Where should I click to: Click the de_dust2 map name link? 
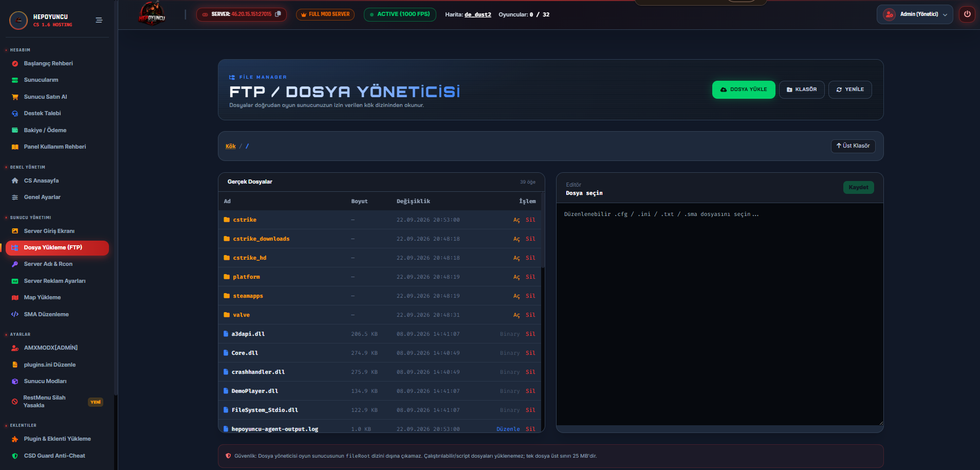coord(478,14)
